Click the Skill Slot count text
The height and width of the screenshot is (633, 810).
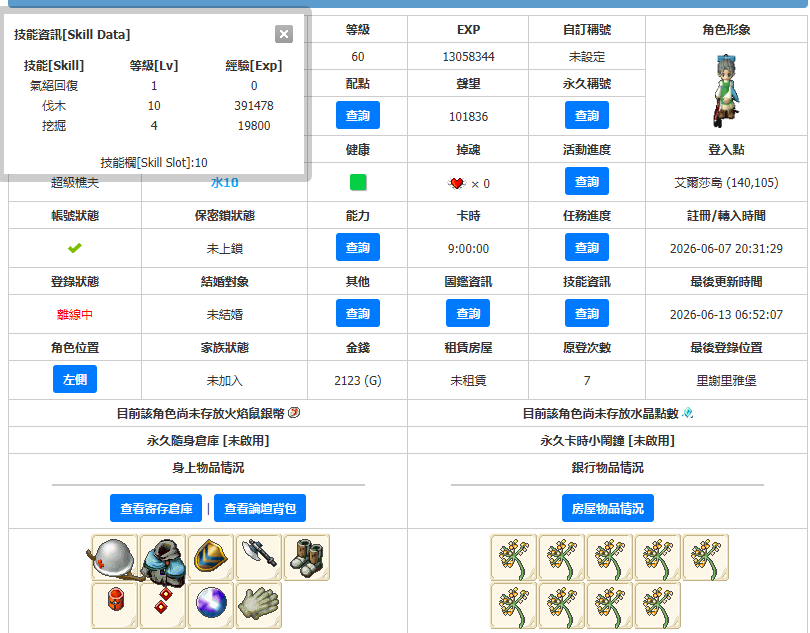tap(154, 163)
